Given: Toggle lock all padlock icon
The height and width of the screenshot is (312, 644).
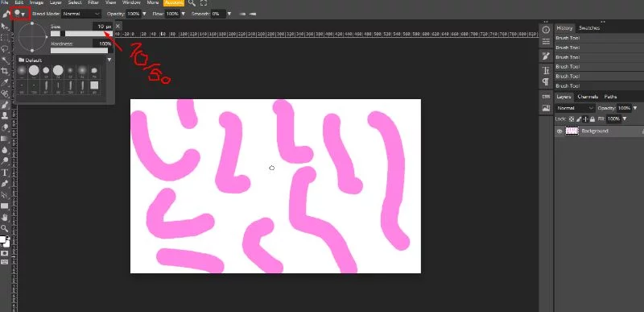Looking at the screenshot, I should click(592, 119).
